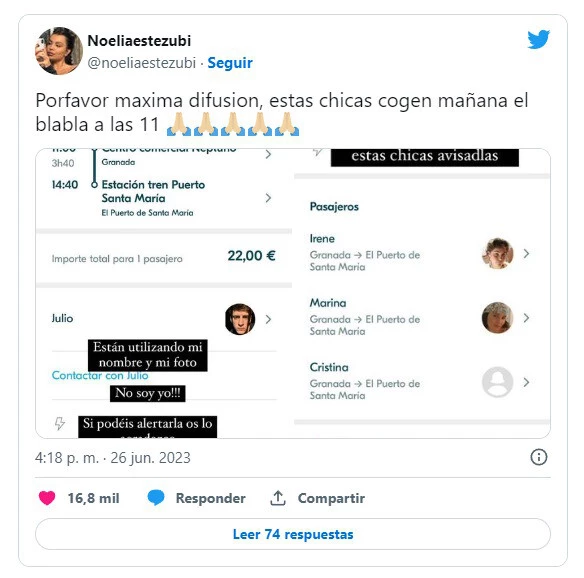Click the lightning bolt icon beside the alert text
584x578 pixels.
[x=60, y=423]
